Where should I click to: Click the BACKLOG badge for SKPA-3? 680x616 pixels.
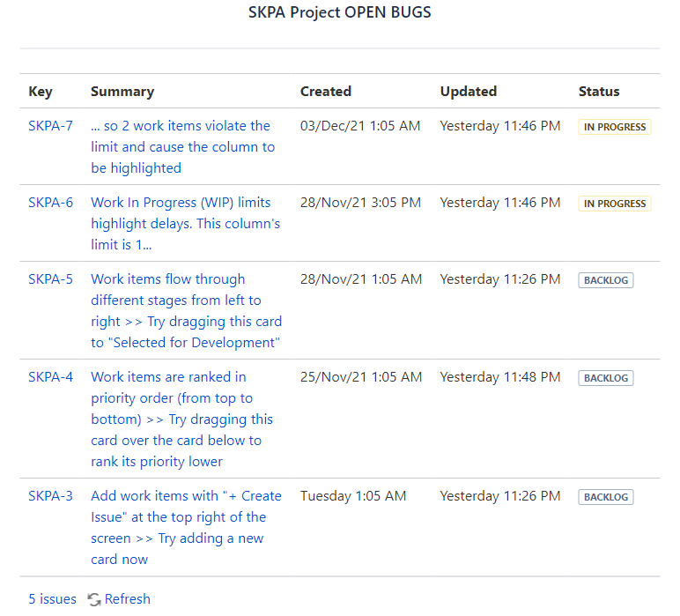[606, 497]
